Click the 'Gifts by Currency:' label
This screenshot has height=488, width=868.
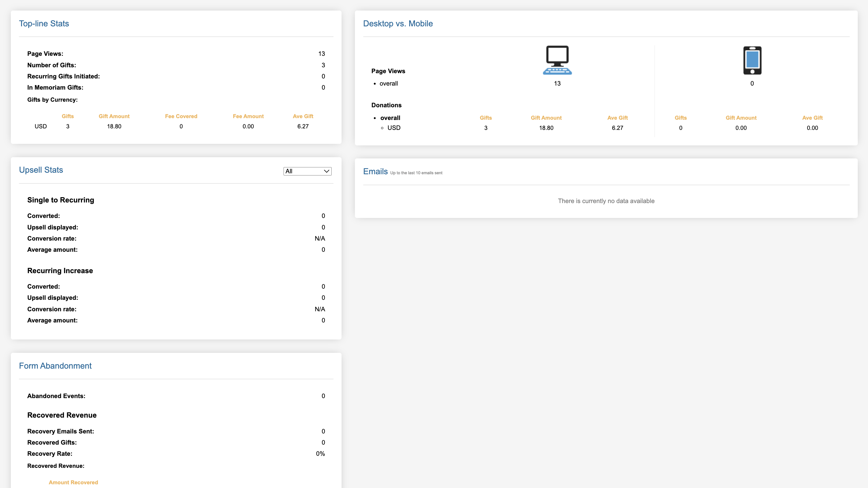[52, 100]
